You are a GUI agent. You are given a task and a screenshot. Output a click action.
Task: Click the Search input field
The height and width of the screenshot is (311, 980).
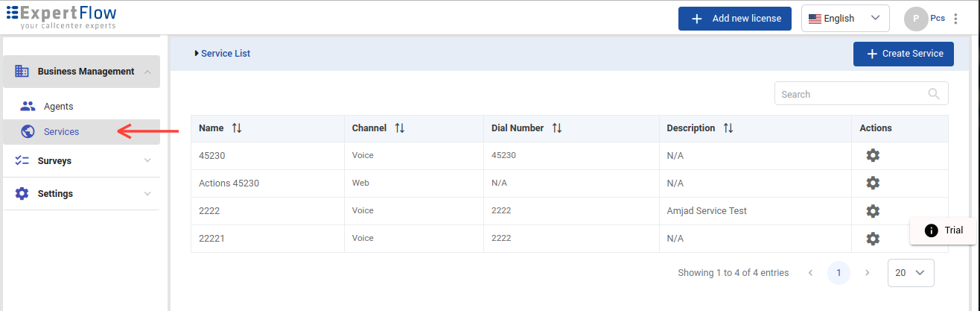(x=849, y=94)
